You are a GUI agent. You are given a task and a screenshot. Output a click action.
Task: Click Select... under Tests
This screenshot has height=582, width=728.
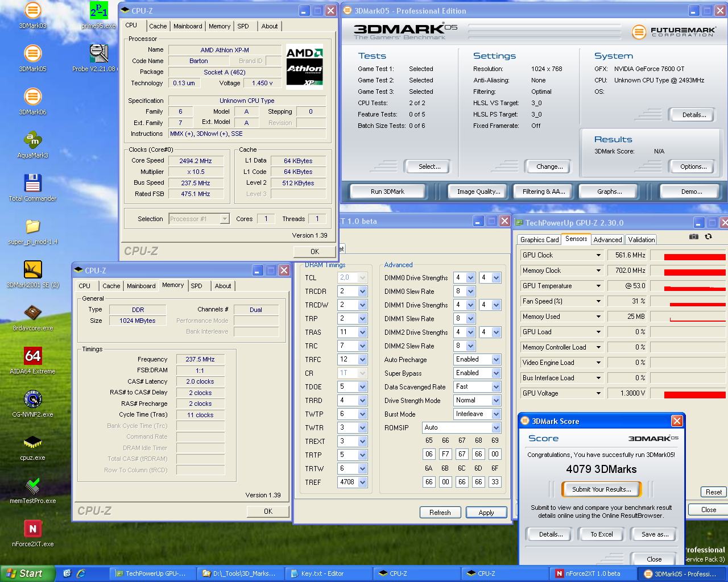click(429, 167)
